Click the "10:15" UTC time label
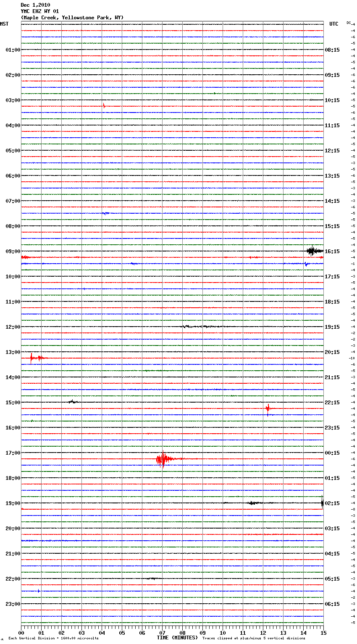This screenshot has height=644, width=357. click(x=332, y=100)
